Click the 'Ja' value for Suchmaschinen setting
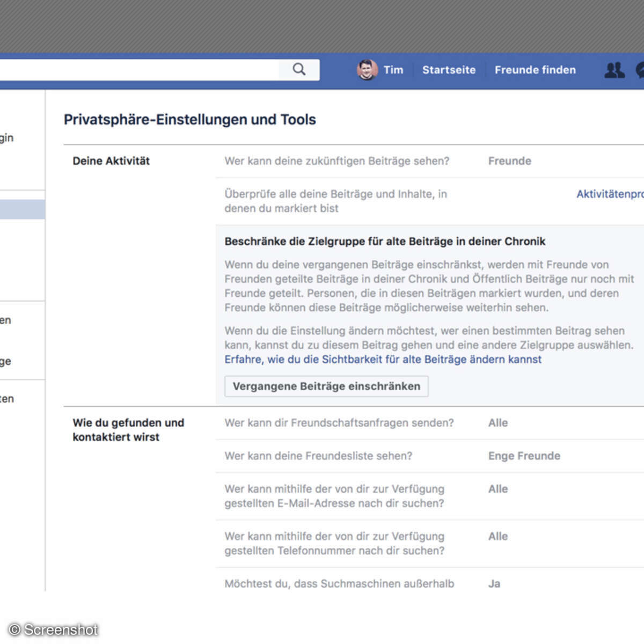Image resolution: width=644 pixels, height=644 pixels. (494, 584)
